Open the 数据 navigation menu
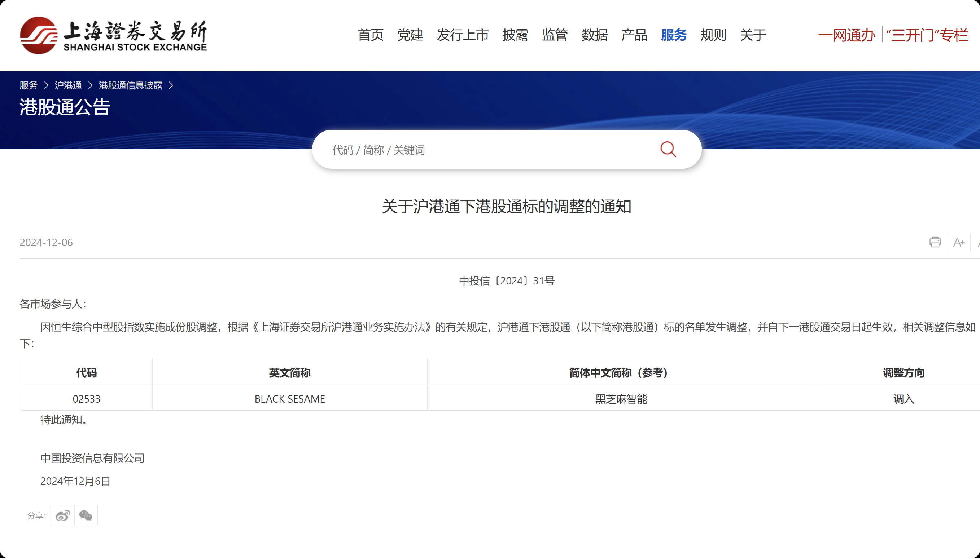The height and width of the screenshot is (558, 980). (594, 35)
